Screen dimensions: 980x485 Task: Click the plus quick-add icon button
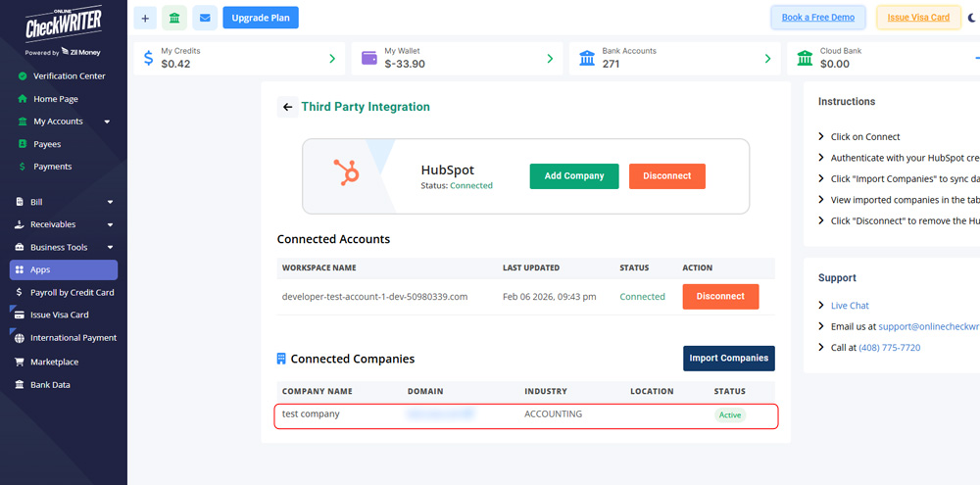[145, 18]
